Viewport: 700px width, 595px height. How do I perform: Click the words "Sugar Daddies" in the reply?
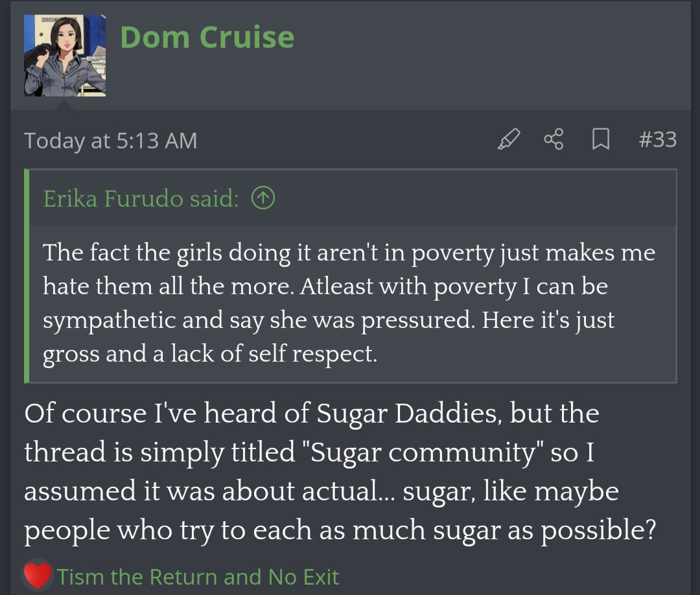click(407, 414)
